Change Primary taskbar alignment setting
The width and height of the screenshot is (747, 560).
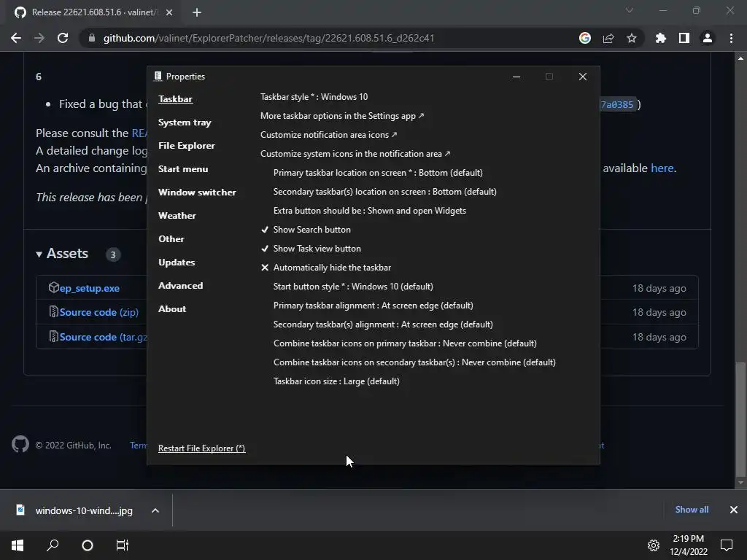373,306
